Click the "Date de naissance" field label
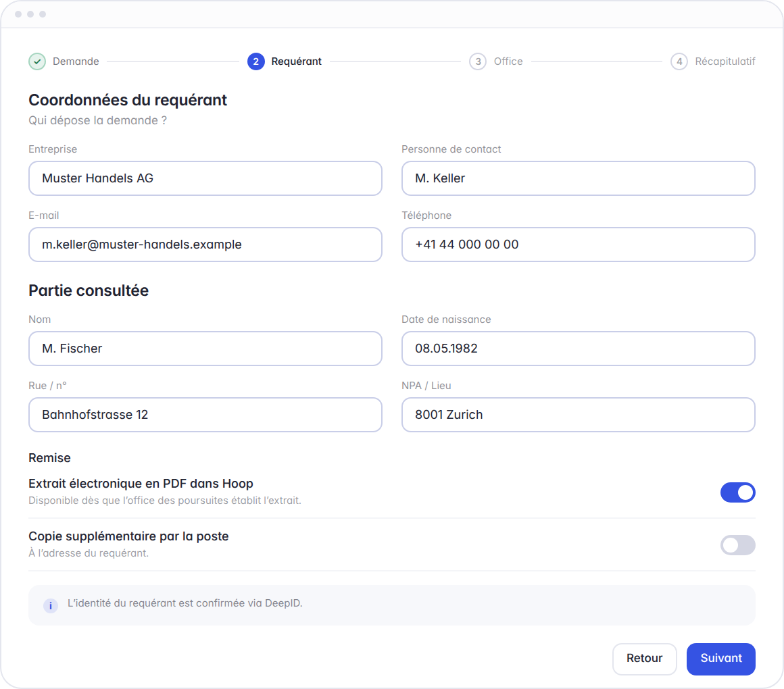This screenshot has width=784, height=689. point(446,320)
